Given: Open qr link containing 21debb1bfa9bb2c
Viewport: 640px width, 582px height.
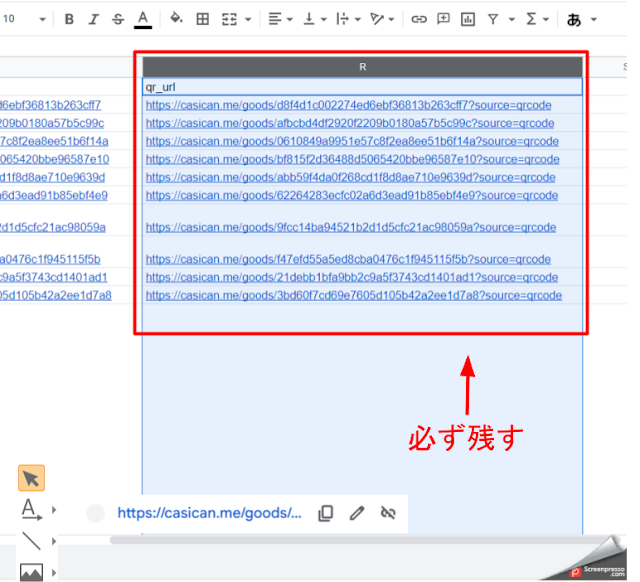Looking at the screenshot, I should click(x=352, y=277).
